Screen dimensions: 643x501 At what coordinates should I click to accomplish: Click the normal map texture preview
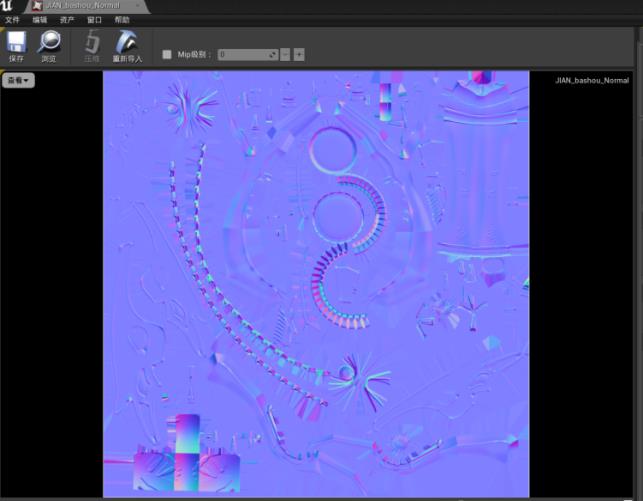coord(316,284)
